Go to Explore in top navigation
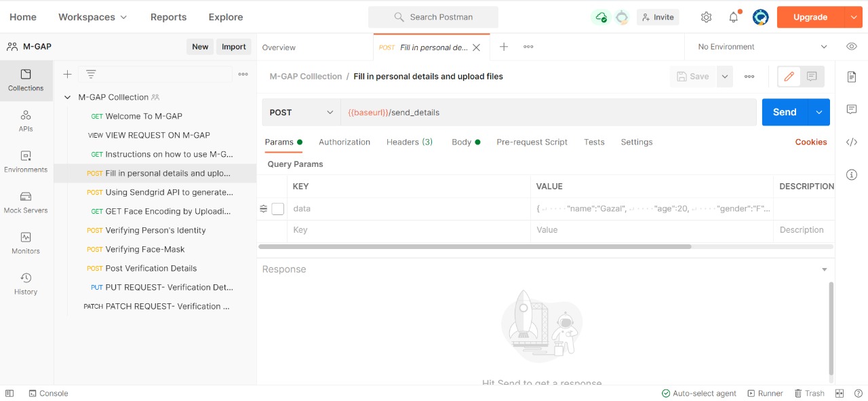Image resolution: width=868 pixels, height=401 pixels. click(226, 17)
